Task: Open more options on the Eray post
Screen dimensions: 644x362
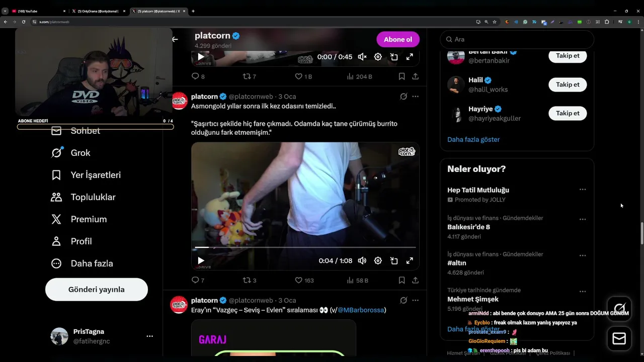Action: 415,300
